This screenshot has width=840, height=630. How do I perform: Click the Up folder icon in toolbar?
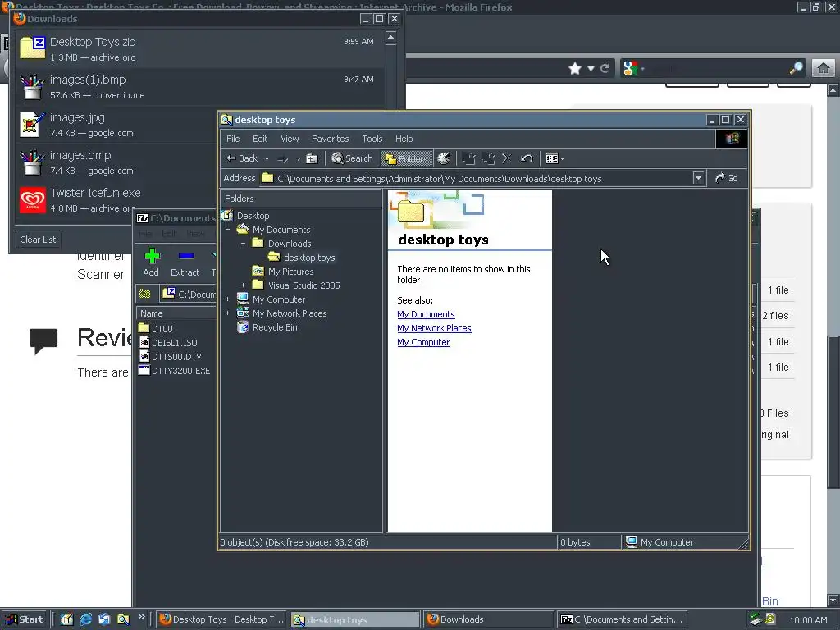point(312,158)
